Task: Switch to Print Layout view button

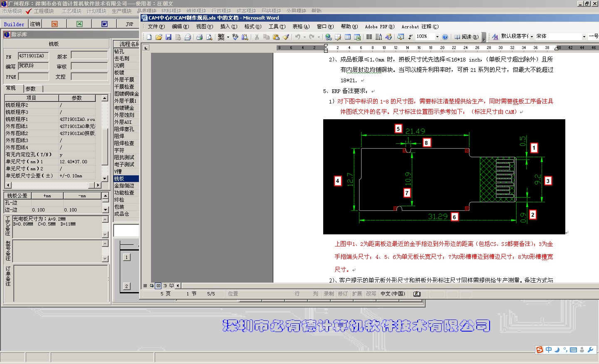Action: coord(158,286)
